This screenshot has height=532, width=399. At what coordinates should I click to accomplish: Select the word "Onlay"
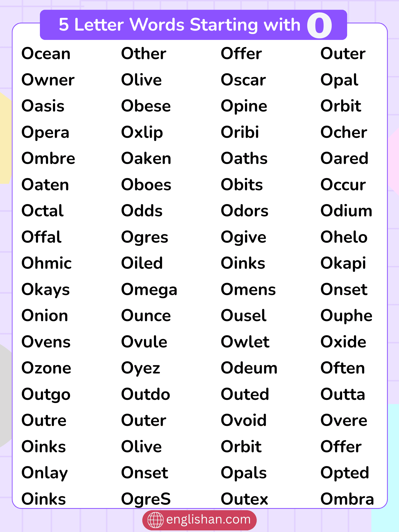[x=45, y=473]
